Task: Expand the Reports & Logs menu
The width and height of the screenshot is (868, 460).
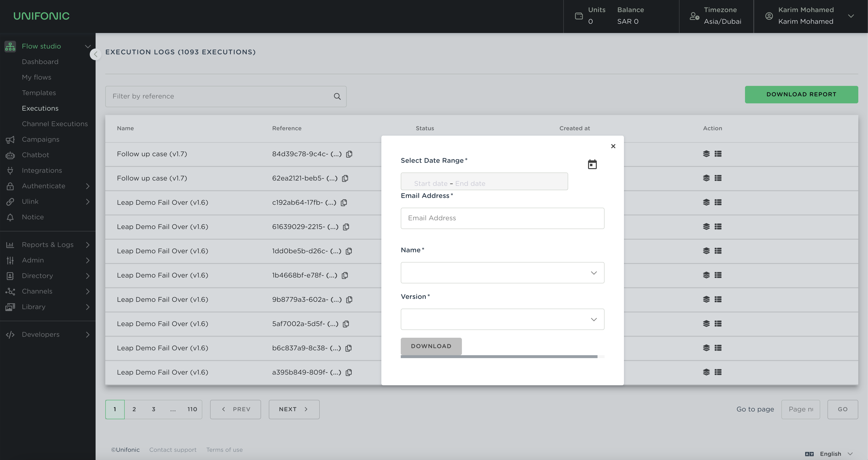Action: point(48,245)
